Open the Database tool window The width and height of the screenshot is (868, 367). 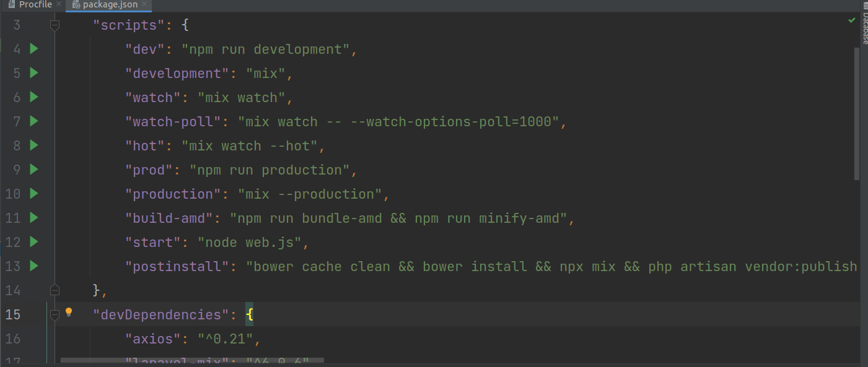[x=864, y=23]
